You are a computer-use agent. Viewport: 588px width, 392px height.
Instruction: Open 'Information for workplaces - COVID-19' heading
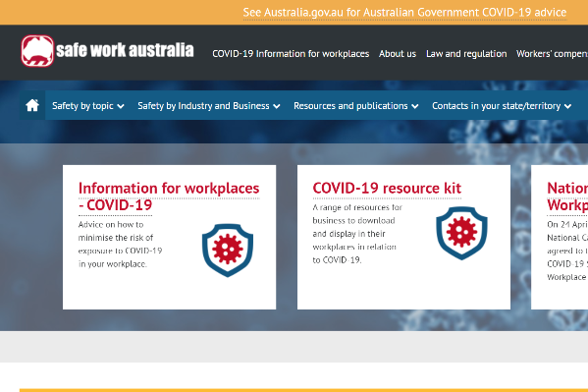tap(169, 196)
